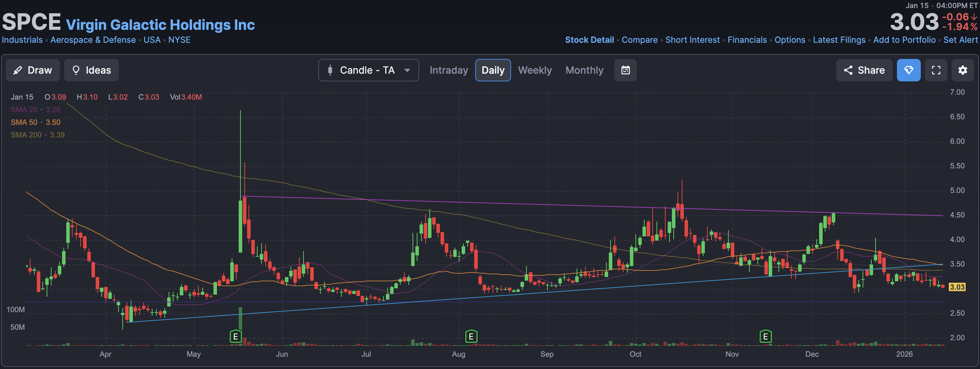Open the Compare link
The image size is (980, 369).
tap(640, 40)
